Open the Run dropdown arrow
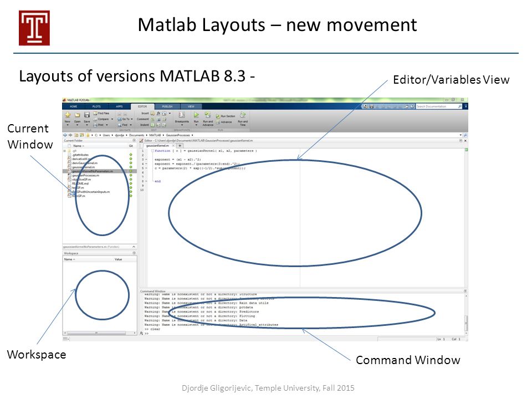Image resolution: width=532 pixels, height=399 pixels. tap(196, 125)
